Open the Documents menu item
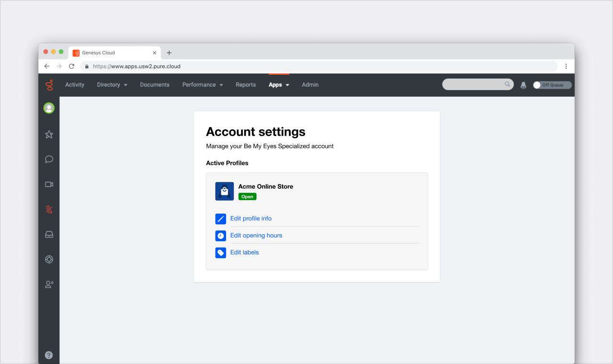The height and width of the screenshot is (364, 613). click(x=155, y=85)
